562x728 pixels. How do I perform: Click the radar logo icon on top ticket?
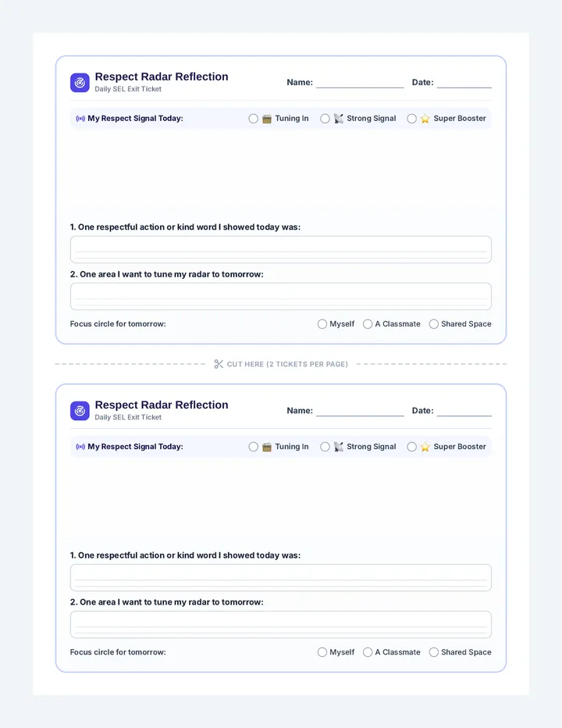[80, 83]
